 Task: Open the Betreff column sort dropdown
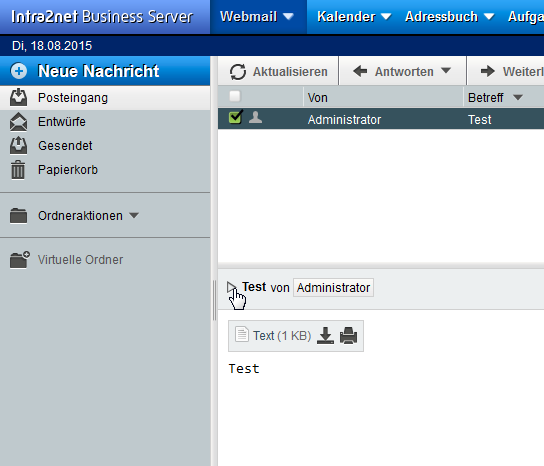(x=518, y=98)
